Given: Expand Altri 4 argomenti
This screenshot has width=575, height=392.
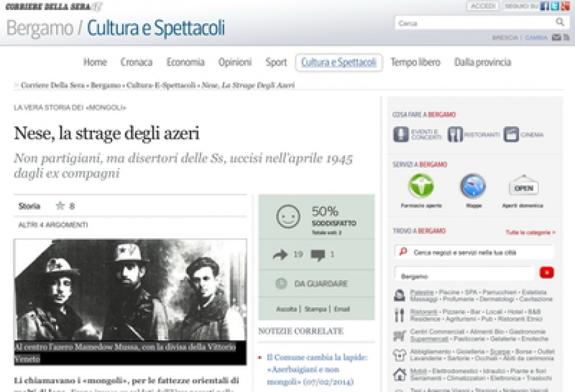Looking at the screenshot, I should pos(53,225).
